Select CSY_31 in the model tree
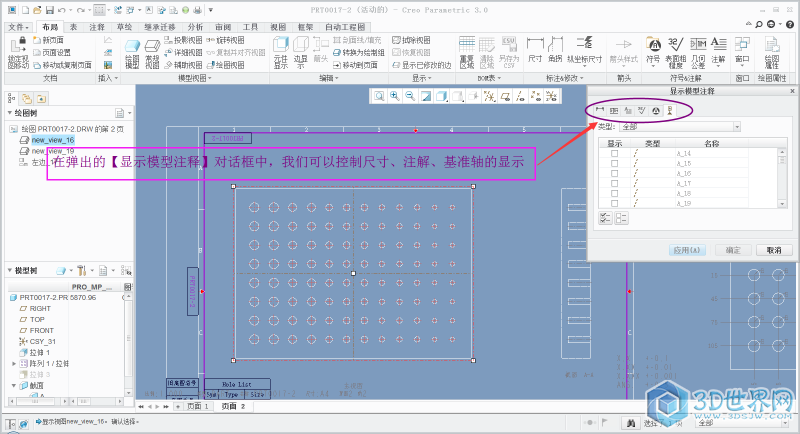 [43, 341]
